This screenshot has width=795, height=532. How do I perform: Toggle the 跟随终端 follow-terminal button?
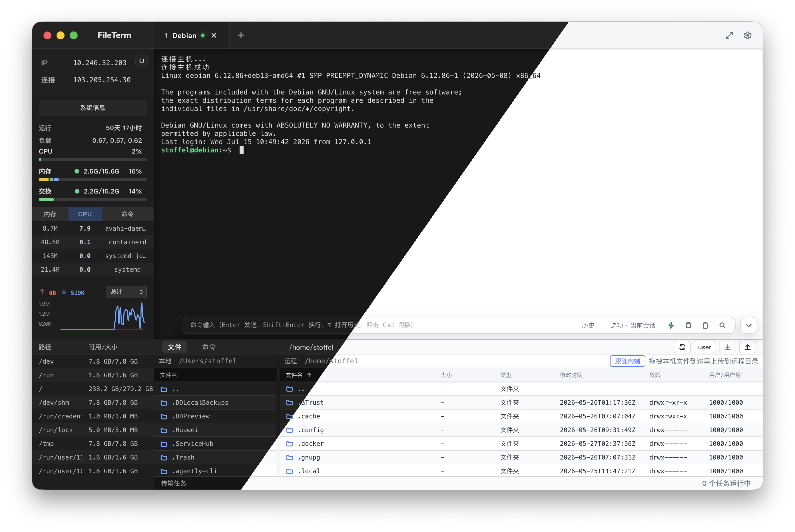pyautogui.click(x=627, y=361)
